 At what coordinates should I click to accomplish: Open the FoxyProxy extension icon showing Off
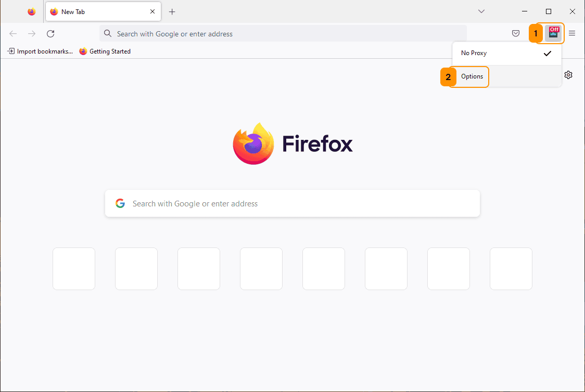553,33
